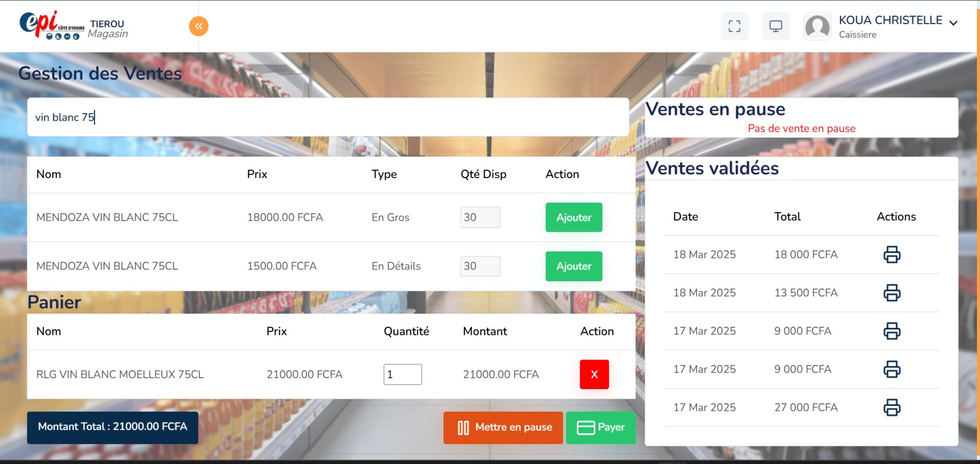
Task: Click the monitor display icon
Action: 775,26
